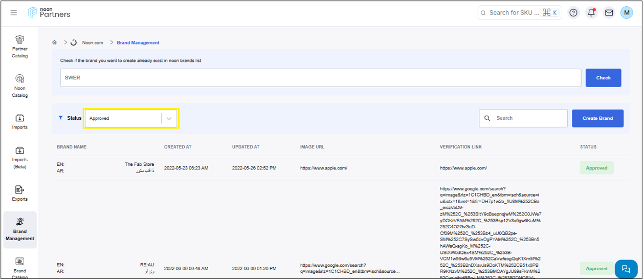The height and width of the screenshot is (280, 644).
Task: Click the Create Brand button
Action: pyautogui.click(x=597, y=118)
